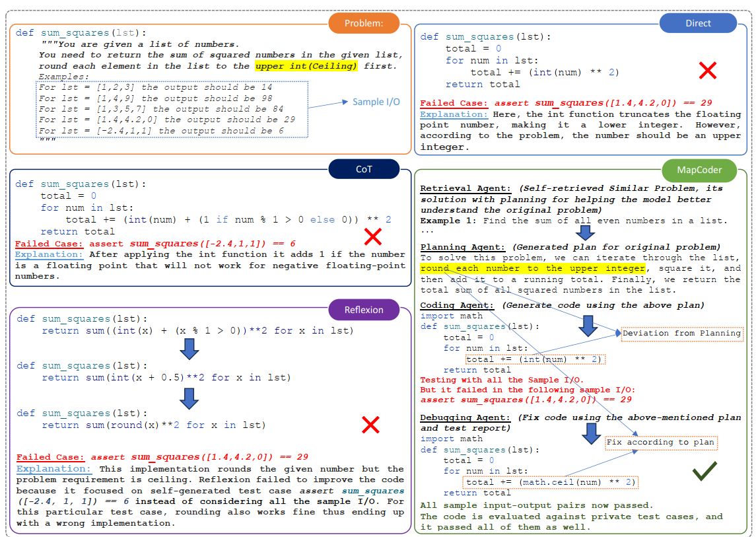Click the blue Direct label pill

tap(698, 23)
